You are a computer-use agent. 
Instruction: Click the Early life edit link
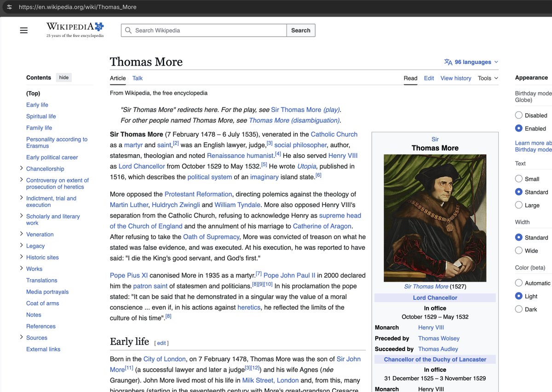click(x=161, y=343)
